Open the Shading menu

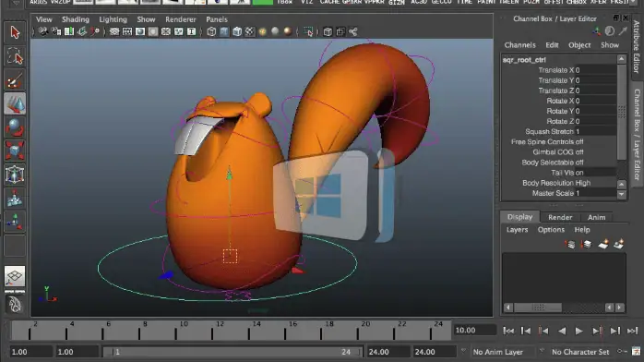point(76,19)
